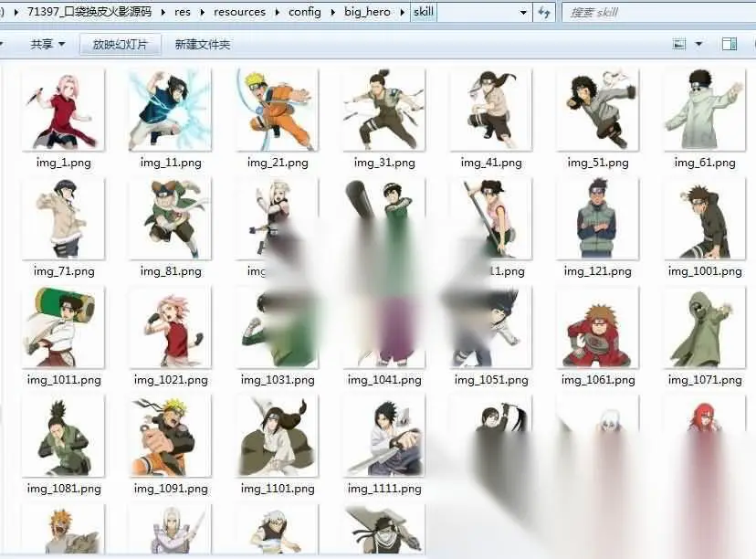
Task: Select the resources breadcrumb segment
Action: click(239, 12)
